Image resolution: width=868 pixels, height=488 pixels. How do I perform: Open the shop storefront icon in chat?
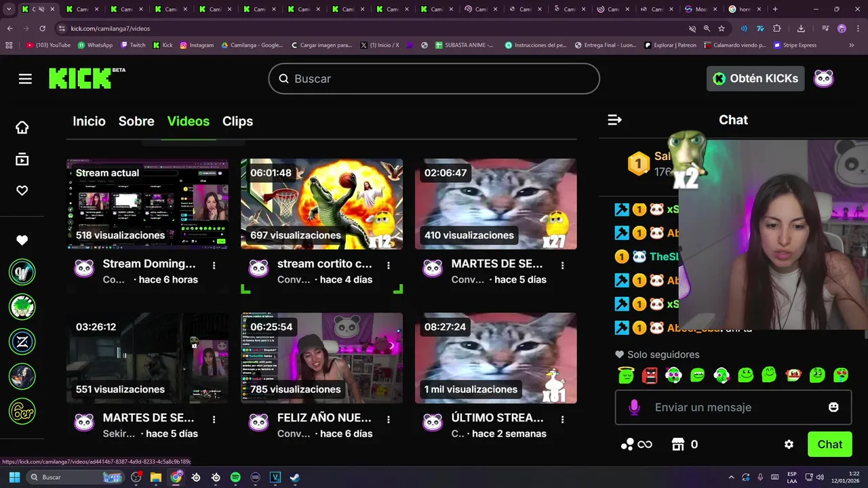coord(677,445)
